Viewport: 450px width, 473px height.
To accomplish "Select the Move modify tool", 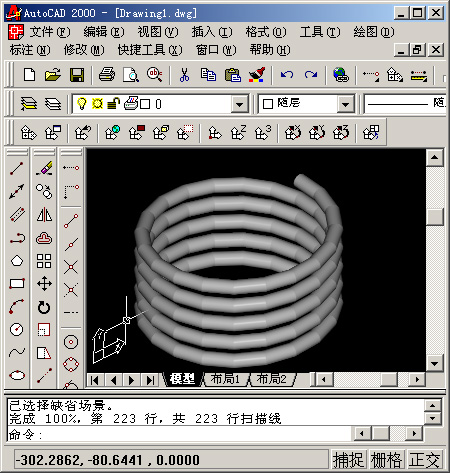I will click(44, 284).
